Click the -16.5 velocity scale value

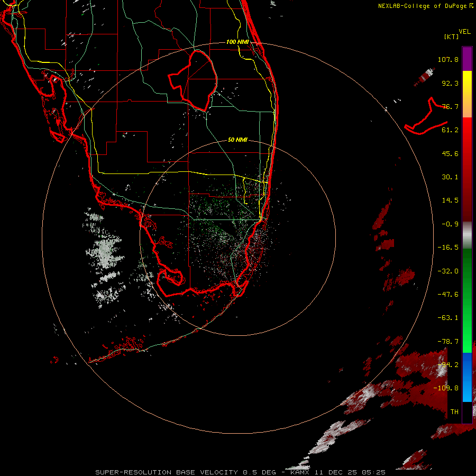point(448,248)
